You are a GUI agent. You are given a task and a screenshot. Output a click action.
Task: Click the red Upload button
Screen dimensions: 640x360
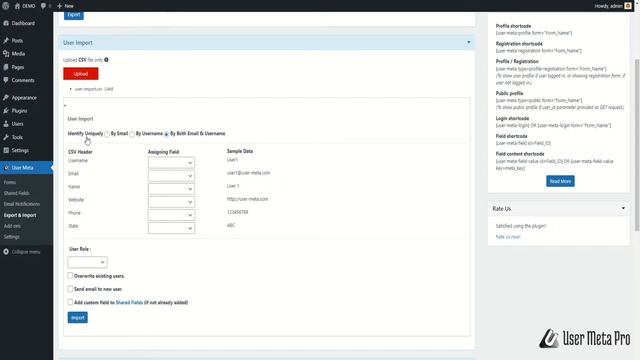tap(81, 74)
